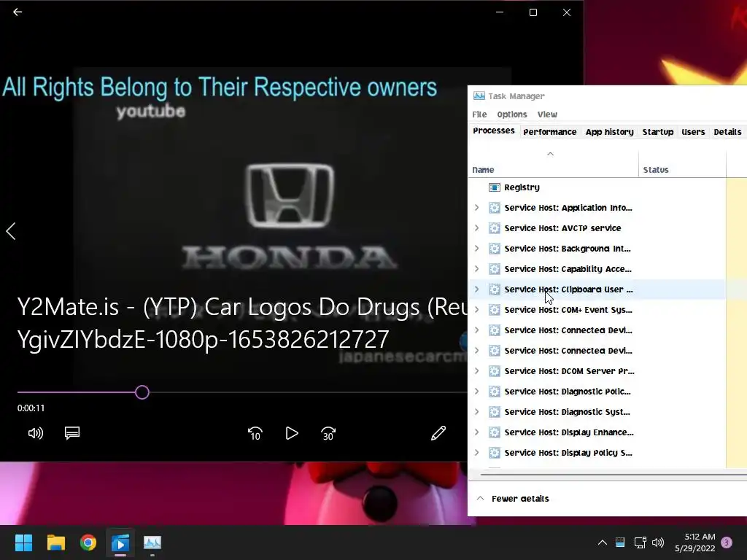Open the Options menu in Task Manager
Screen dimensions: 747x560
coord(511,114)
